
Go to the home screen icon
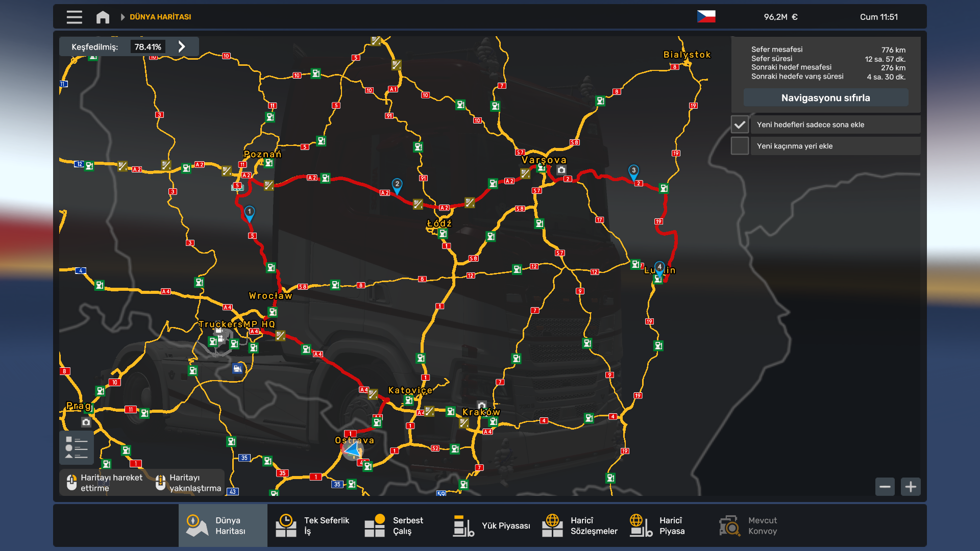point(103,17)
